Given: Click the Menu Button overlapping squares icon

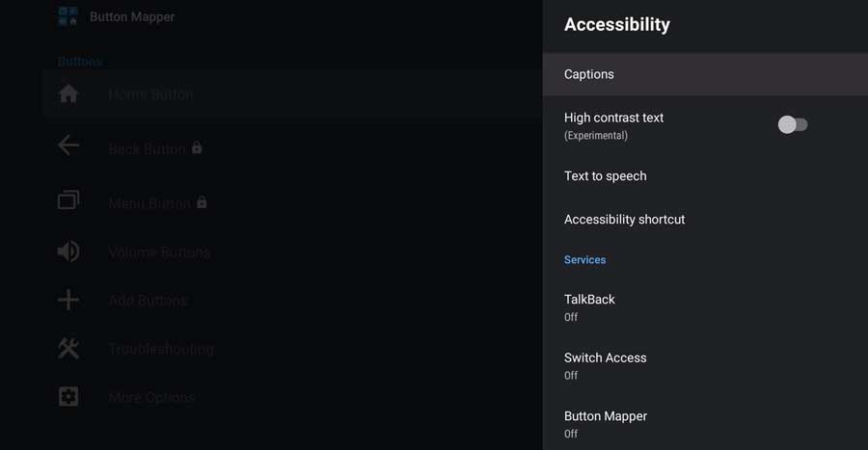Looking at the screenshot, I should [x=68, y=200].
